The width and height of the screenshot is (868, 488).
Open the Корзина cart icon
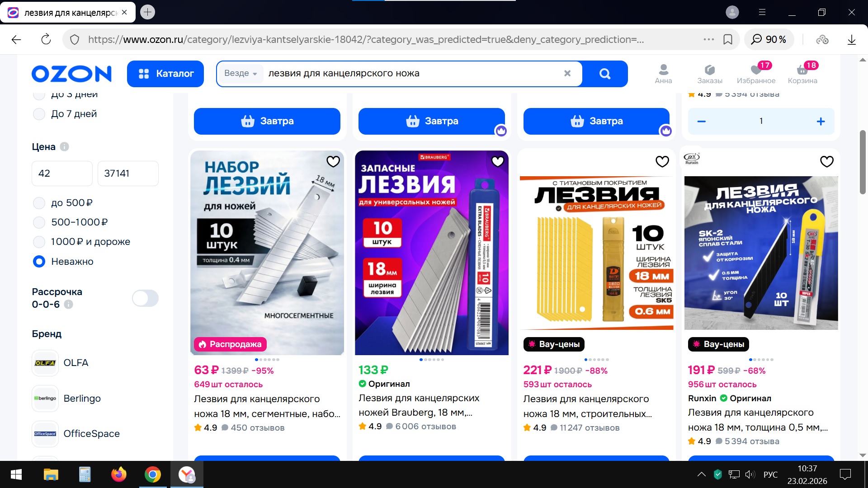[x=802, y=70]
